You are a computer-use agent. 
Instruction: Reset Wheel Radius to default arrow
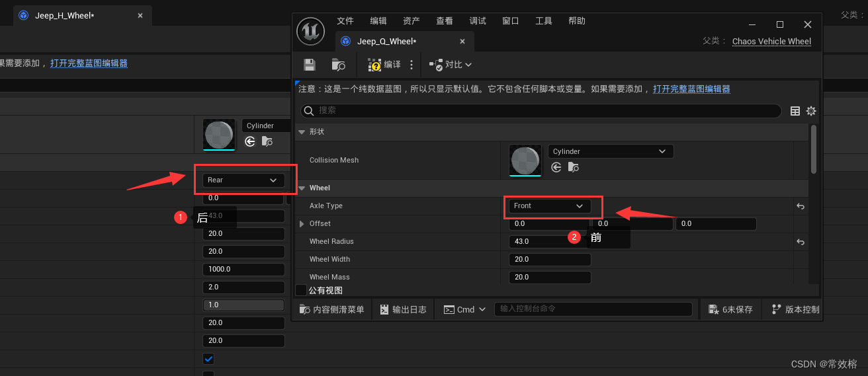click(x=800, y=242)
